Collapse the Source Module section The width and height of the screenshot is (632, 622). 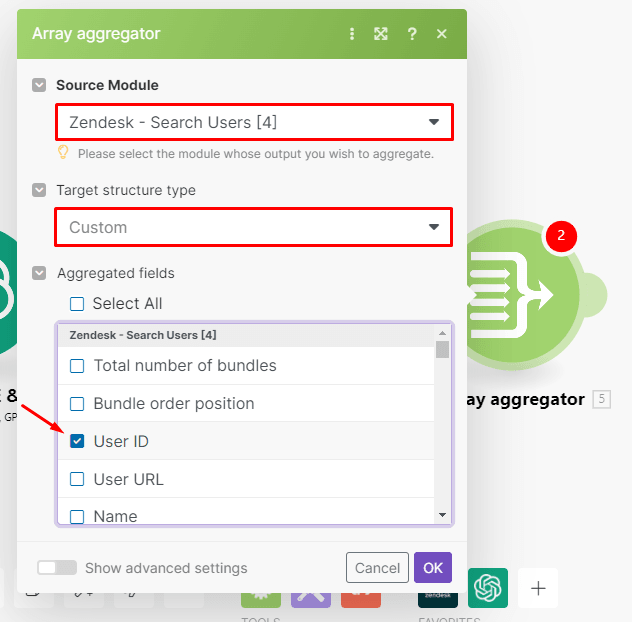click(39, 86)
